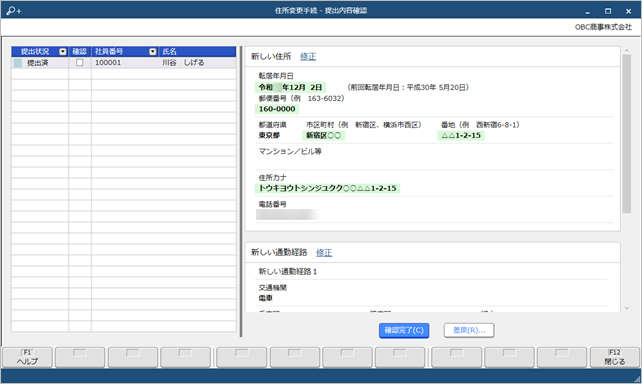Screen dimensions: 642x384
Task: Click the 確認 column header
Action: [x=79, y=52]
